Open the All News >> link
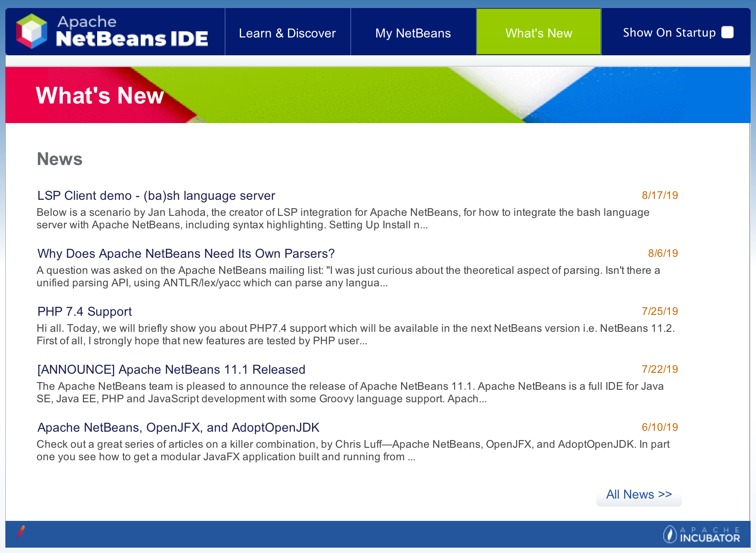 click(639, 495)
